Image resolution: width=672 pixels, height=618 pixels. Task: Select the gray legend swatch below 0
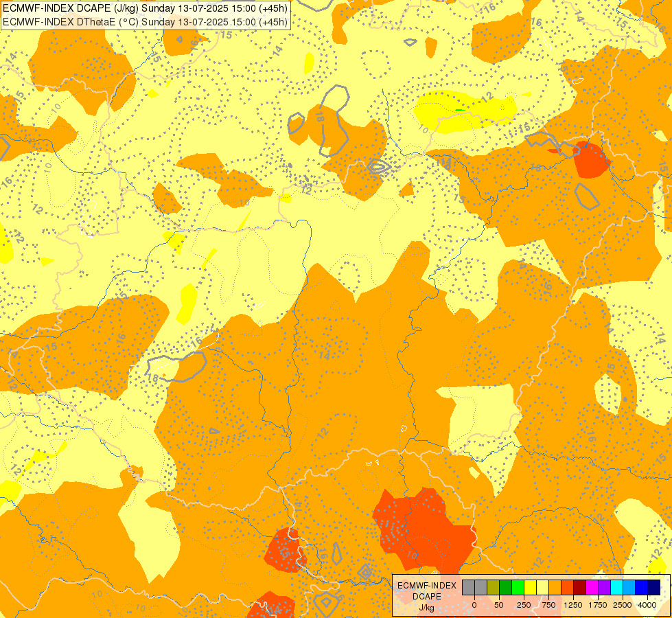[x=468, y=588]
